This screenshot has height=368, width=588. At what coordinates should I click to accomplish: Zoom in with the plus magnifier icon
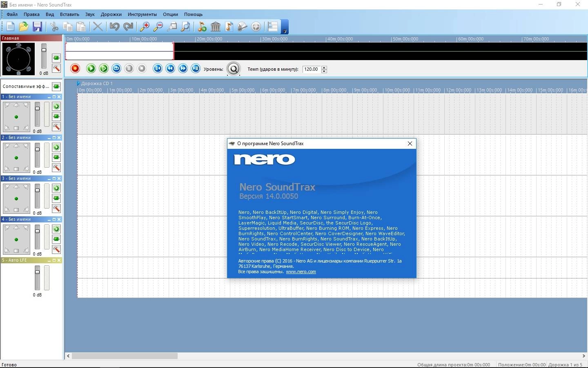(145, 27)
